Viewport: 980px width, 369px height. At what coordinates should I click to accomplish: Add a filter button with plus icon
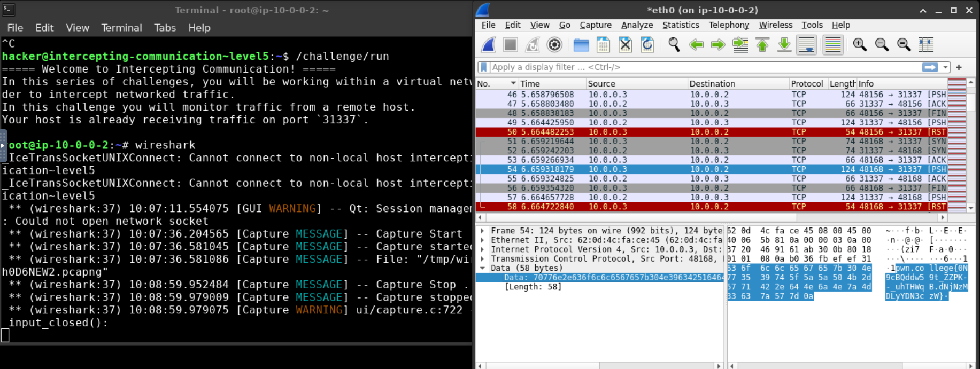tap(959, 67)
